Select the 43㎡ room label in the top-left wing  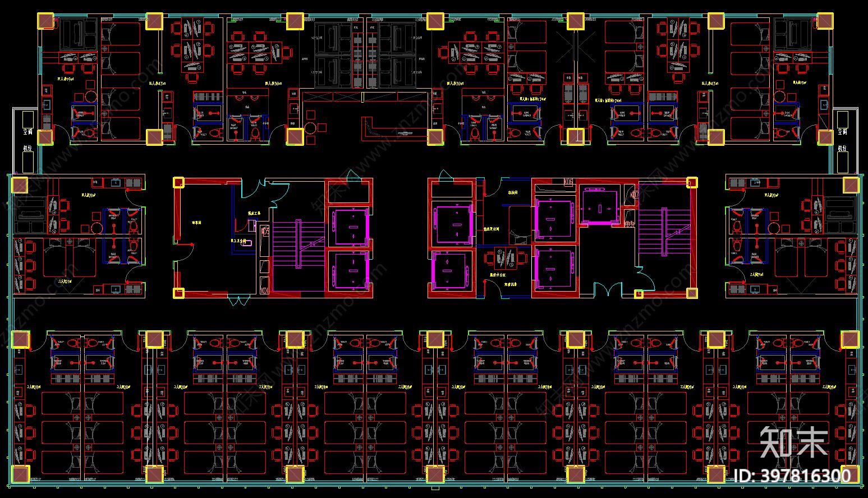(x=157, y=83)
